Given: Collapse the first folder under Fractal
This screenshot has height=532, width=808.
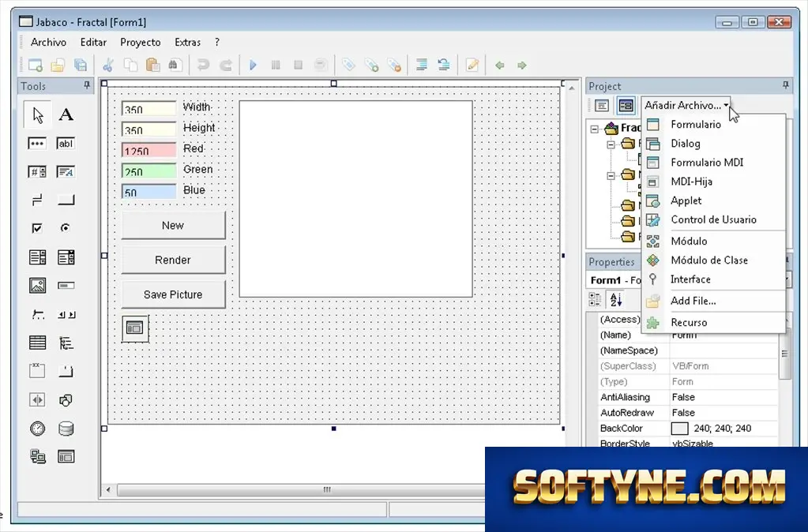Looking at the screenshot, I should (x=611, y=144).
